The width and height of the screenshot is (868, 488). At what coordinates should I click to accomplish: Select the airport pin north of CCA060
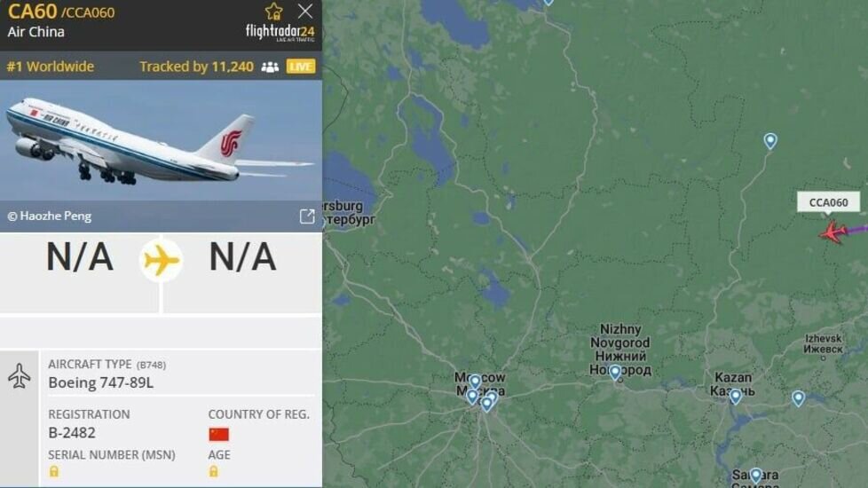(770, 141)
